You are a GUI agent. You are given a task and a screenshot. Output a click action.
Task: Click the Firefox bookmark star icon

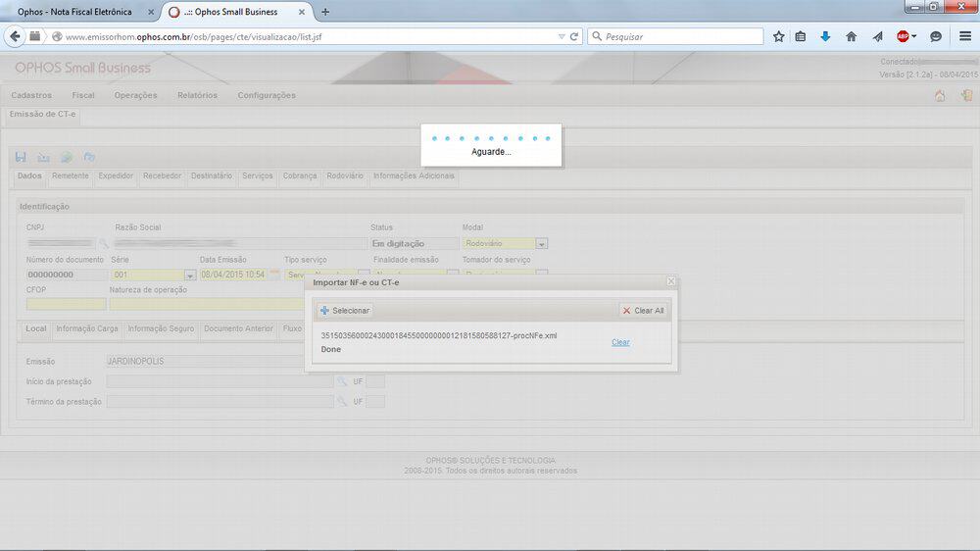click(779, 36)
